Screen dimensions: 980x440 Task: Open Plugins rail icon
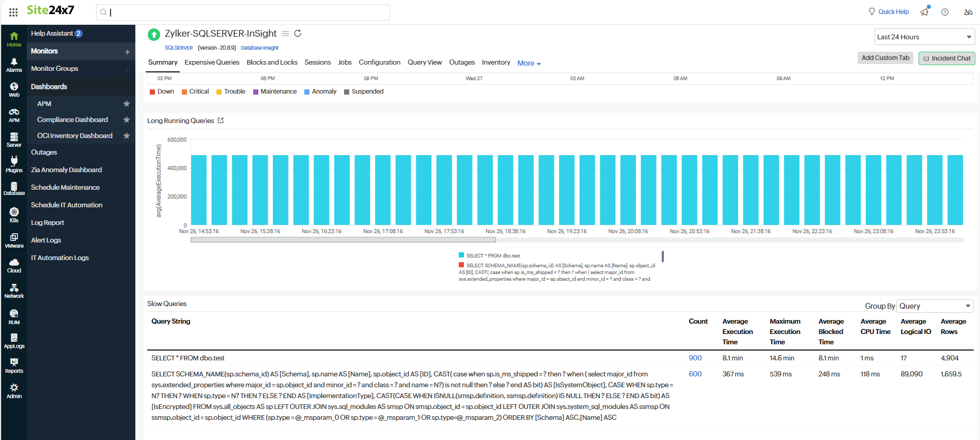14,164
